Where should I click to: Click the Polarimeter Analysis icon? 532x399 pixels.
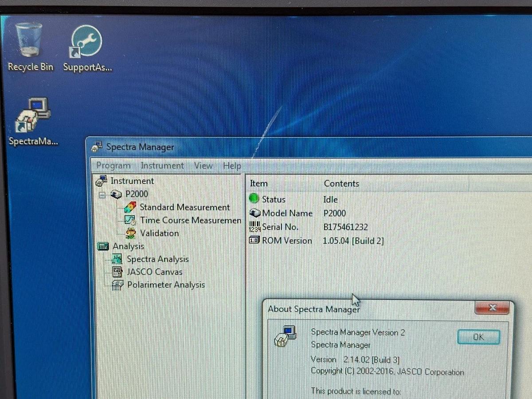pos(117,285)
